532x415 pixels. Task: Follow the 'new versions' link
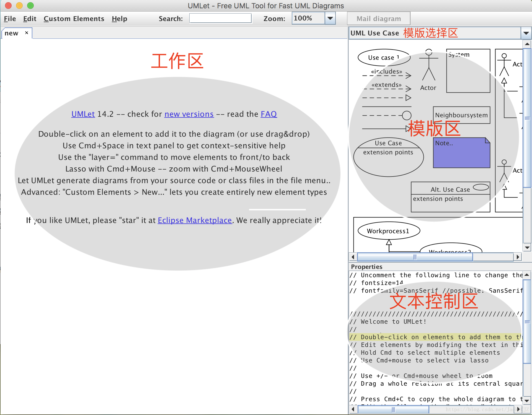click(x=189, y=114)
